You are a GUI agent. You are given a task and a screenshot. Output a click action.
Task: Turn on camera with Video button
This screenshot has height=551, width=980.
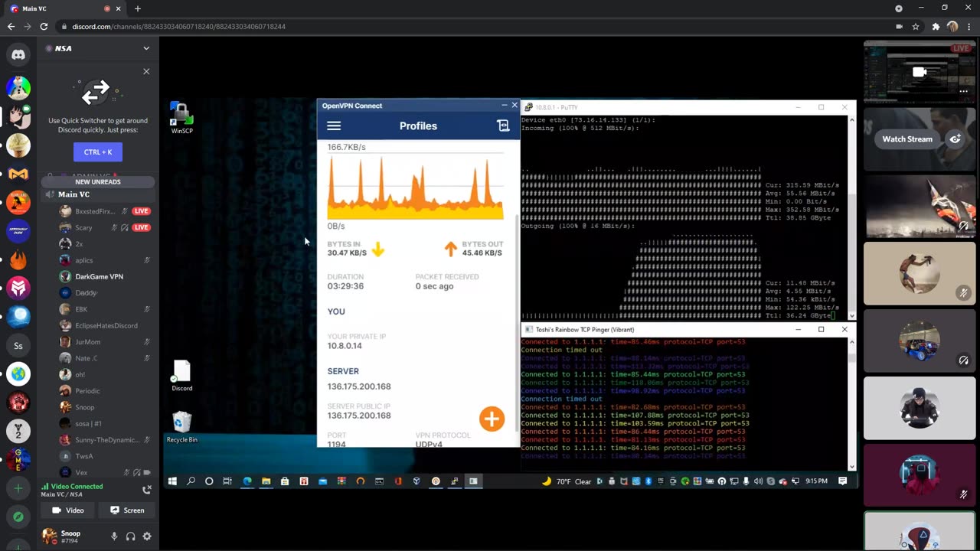point(67,510)
